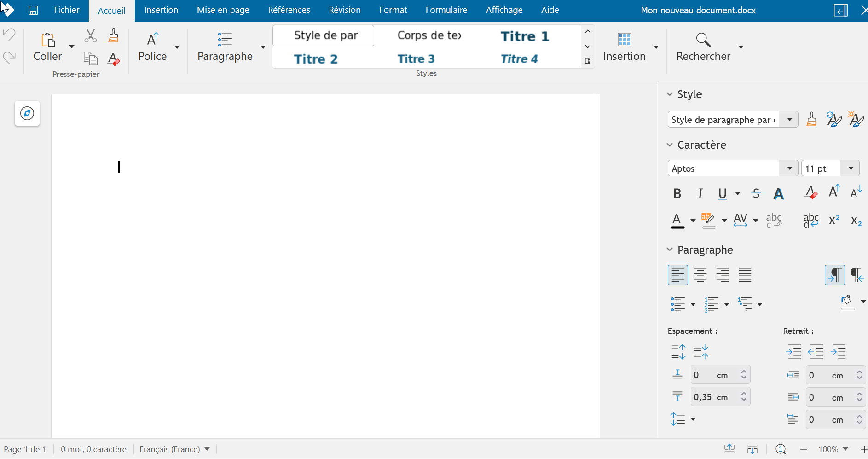Align paragraph left

[678, 275]
